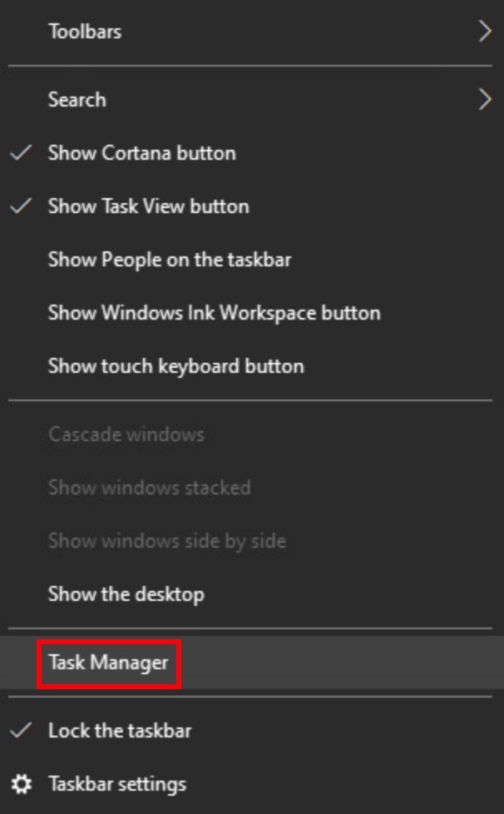Expand the chevron arrow next to Search
Screen dimensions: 504x814
click(x=485, y=100)
